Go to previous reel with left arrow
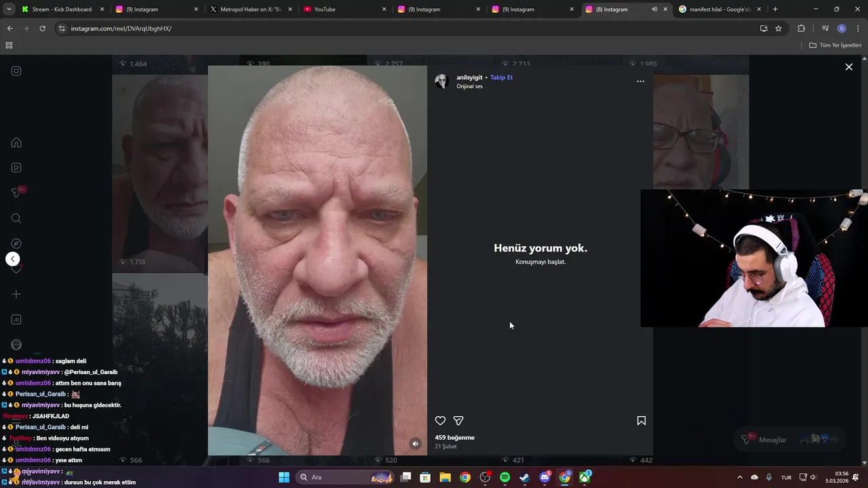 (12, 259)
